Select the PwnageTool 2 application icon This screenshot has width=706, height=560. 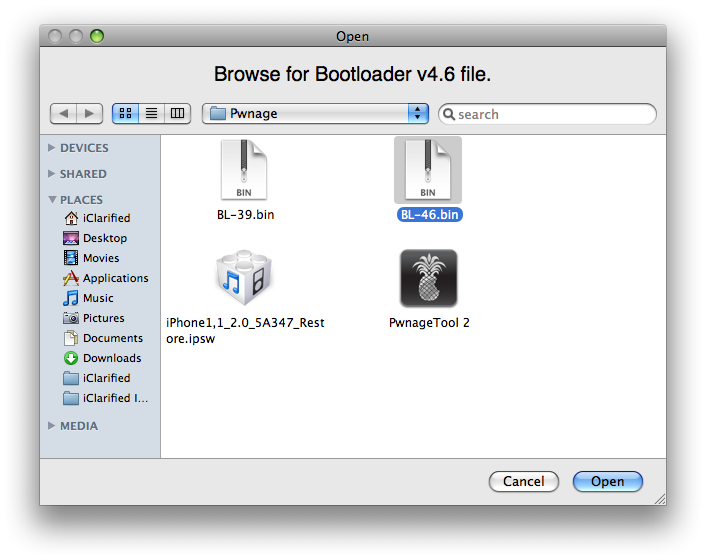(x=428, y=279)
